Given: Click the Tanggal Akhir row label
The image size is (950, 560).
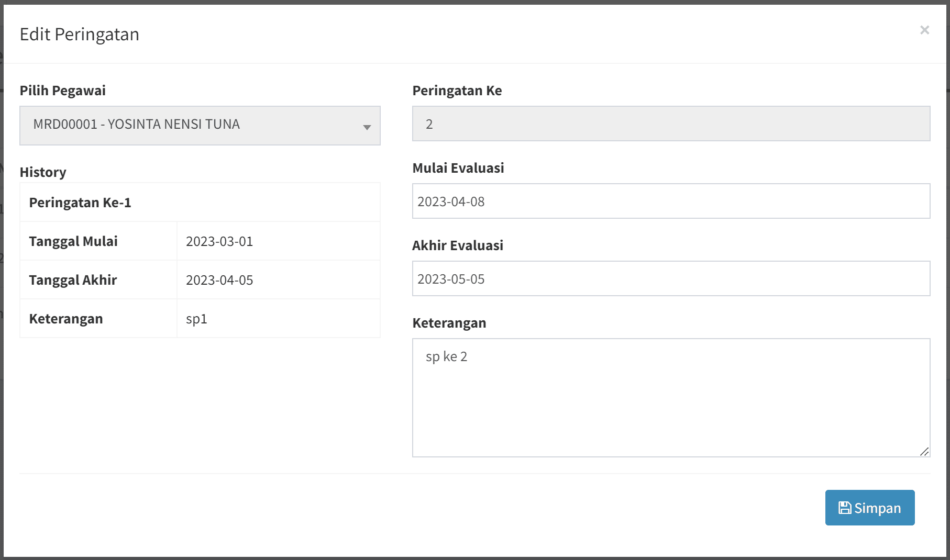Looking at the screenshot, I should tap(73, 280).
